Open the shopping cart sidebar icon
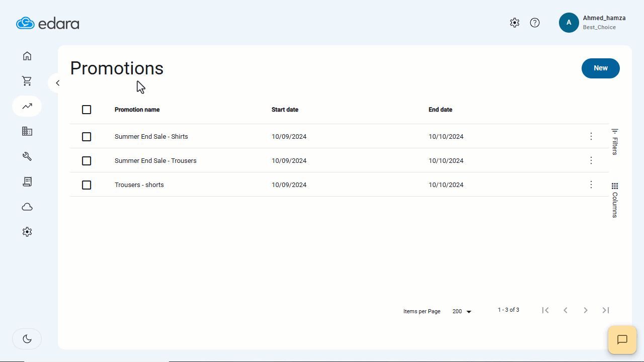 click(x=27, y=81)
